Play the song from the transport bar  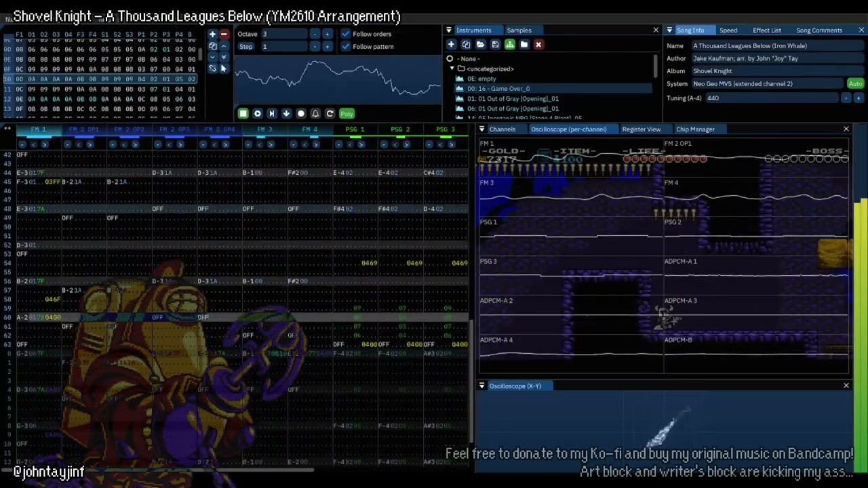[x=257, y=114]
